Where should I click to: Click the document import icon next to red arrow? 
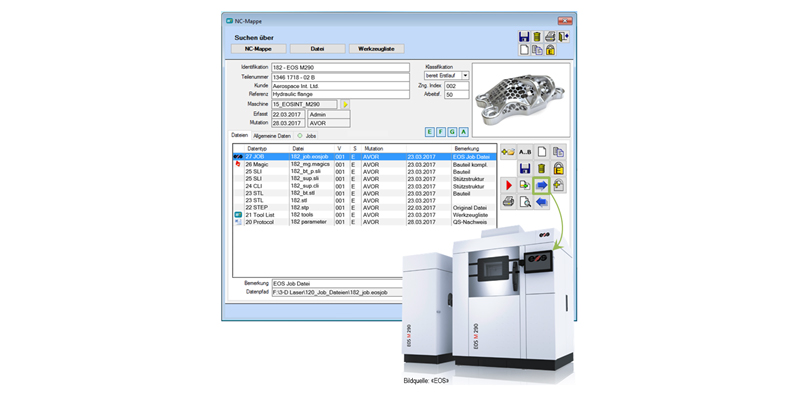click(525, 185)
